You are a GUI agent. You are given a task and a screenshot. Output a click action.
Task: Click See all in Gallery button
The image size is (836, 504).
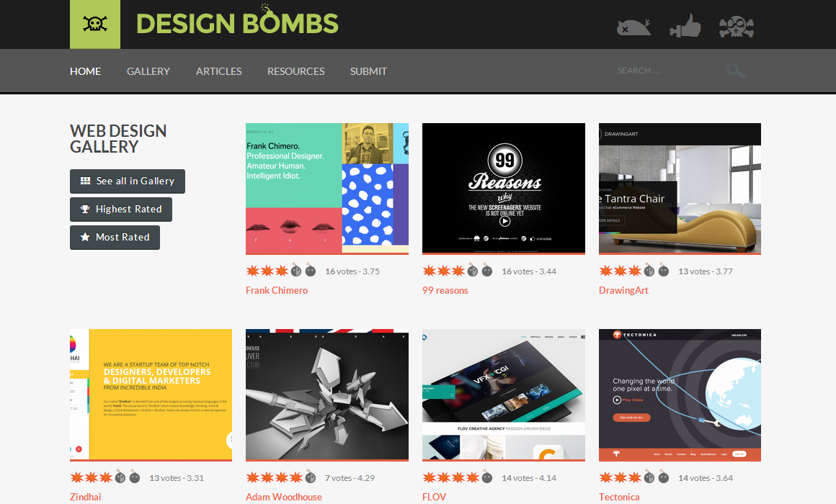click(128, 181)
